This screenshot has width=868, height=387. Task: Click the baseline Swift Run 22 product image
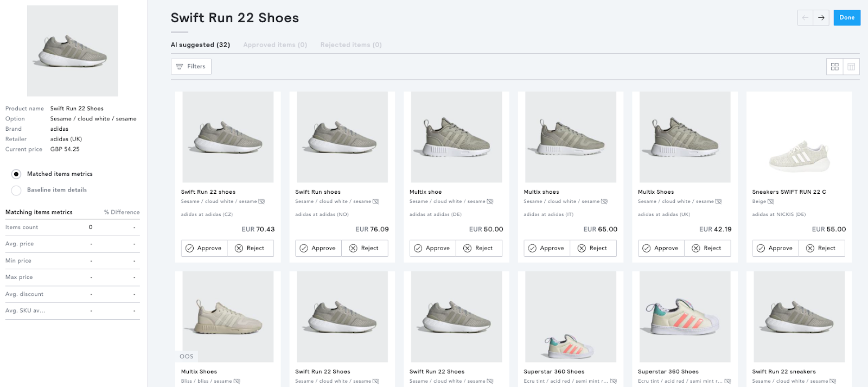coord(73,51)
